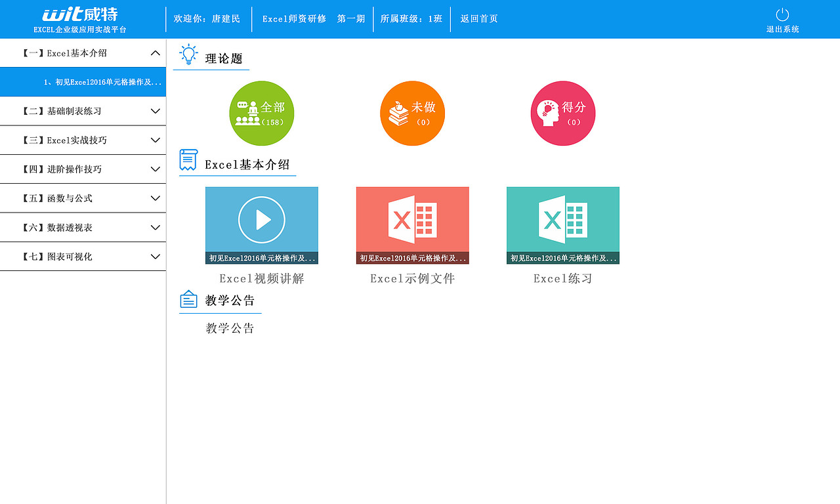Open the 【三】Excel实战技巧 menu item
The height and width of the screenshot is (504, 840).
coord(83,140)
